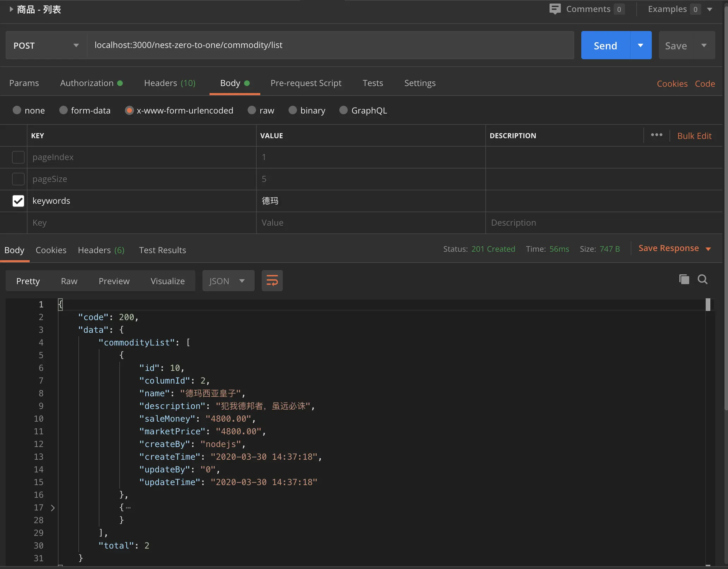Click the Comments speech bubble icon
Viewport: 728px width, 569px height.
(555, 9)
